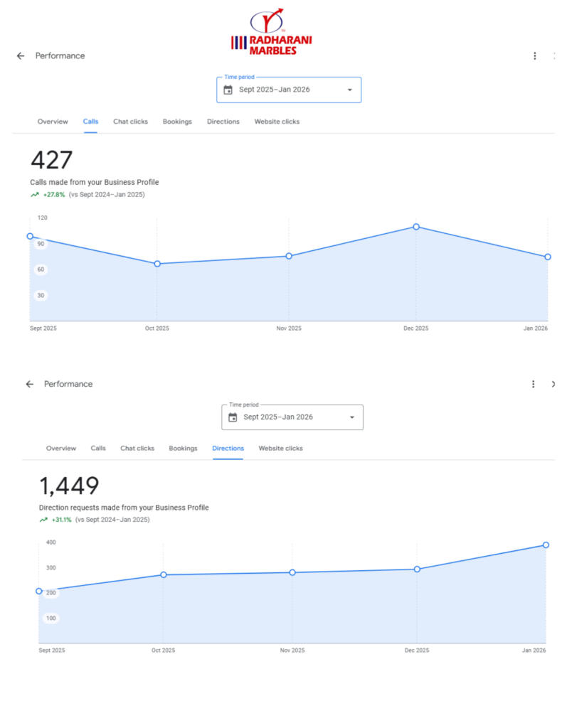Click the 60 axis label on the calls chart
The image size is (567, 728).
pos(41,269)
